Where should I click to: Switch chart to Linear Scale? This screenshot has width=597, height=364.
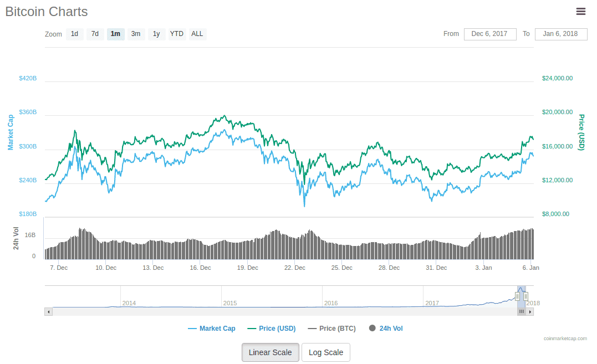click(270, 352)
